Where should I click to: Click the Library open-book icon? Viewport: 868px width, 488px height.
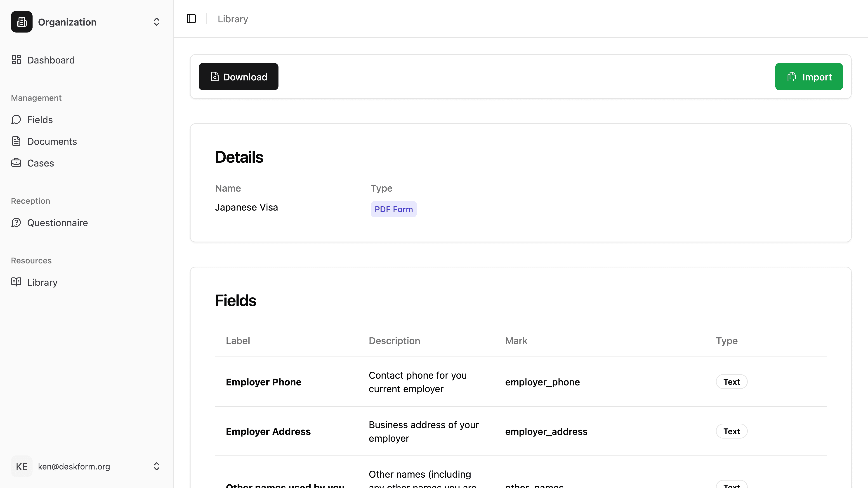pyautogui.click(x=16, y=282)
